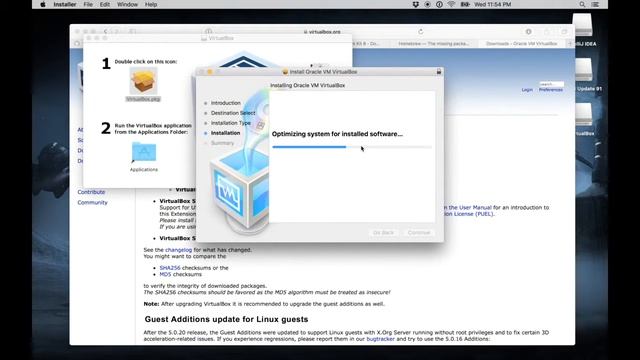Open a new Safari tab with plus
This screenshot has width=640, height=360.
point(570,43)
